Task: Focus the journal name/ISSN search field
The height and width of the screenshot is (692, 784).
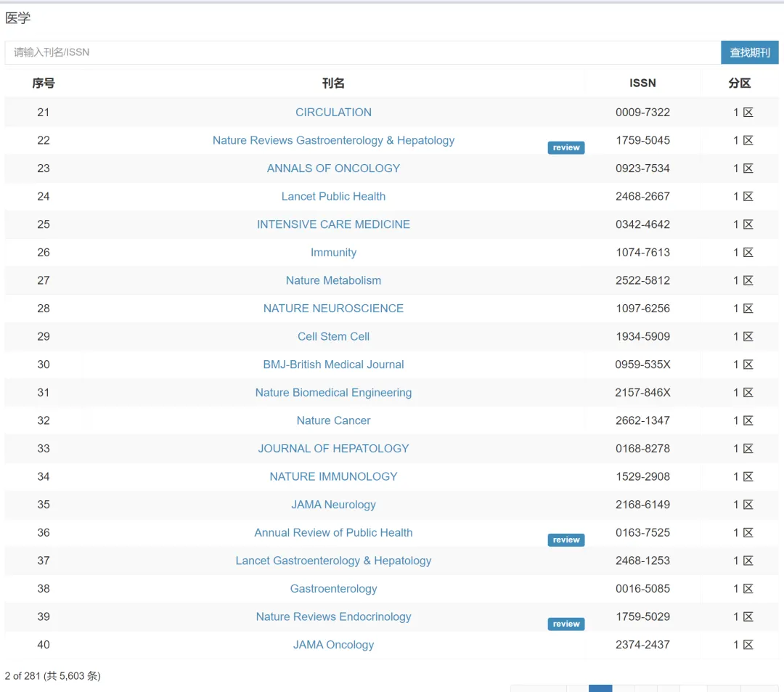Action: click(x=362, y=52)
